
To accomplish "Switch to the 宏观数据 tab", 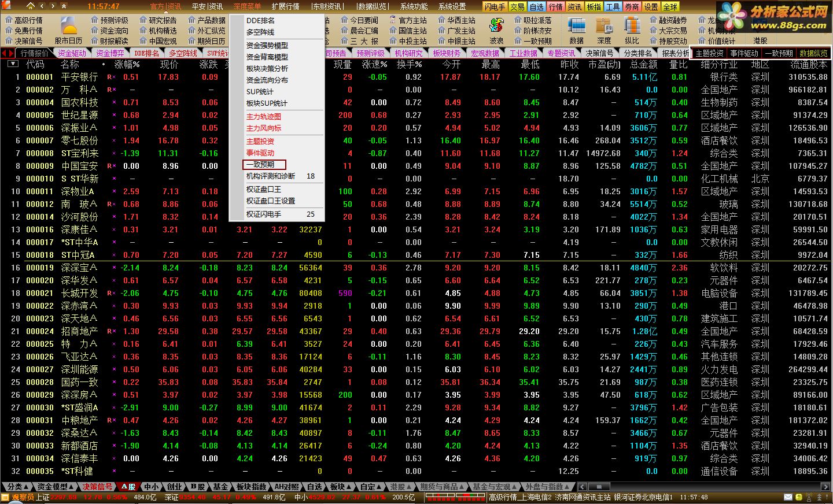I will click(x=485, y=53).
